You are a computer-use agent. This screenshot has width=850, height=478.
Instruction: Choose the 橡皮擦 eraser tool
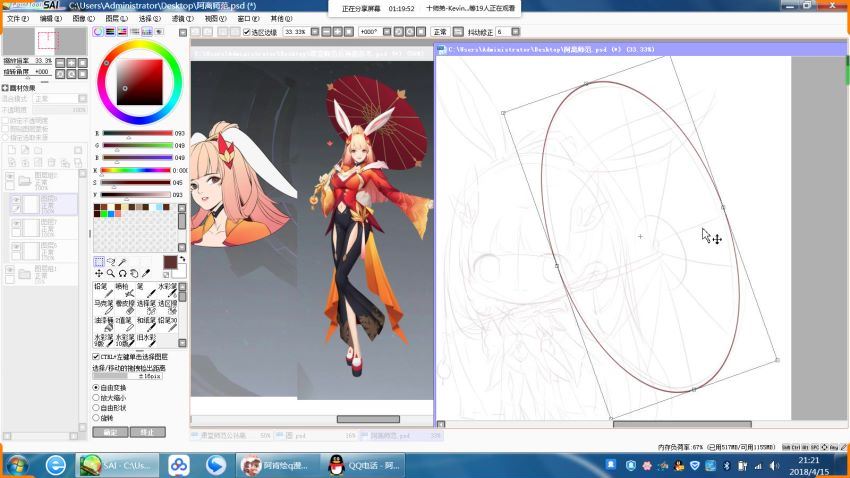point(125,307)
